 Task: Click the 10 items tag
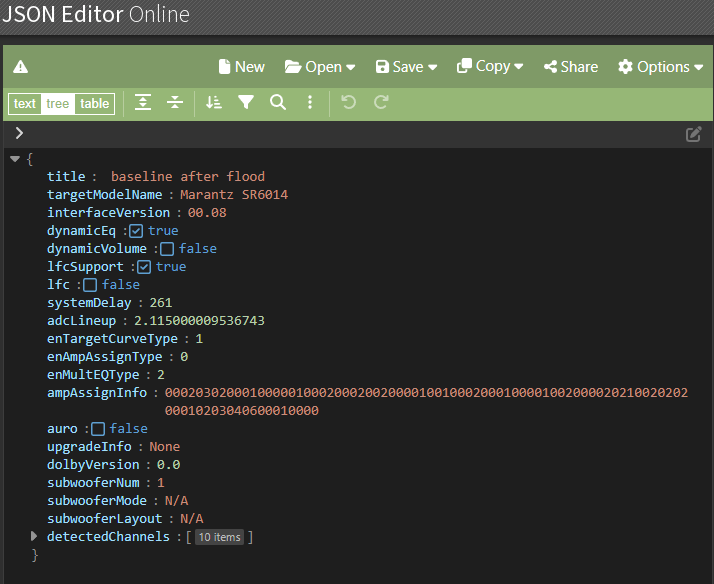(219, 537)
